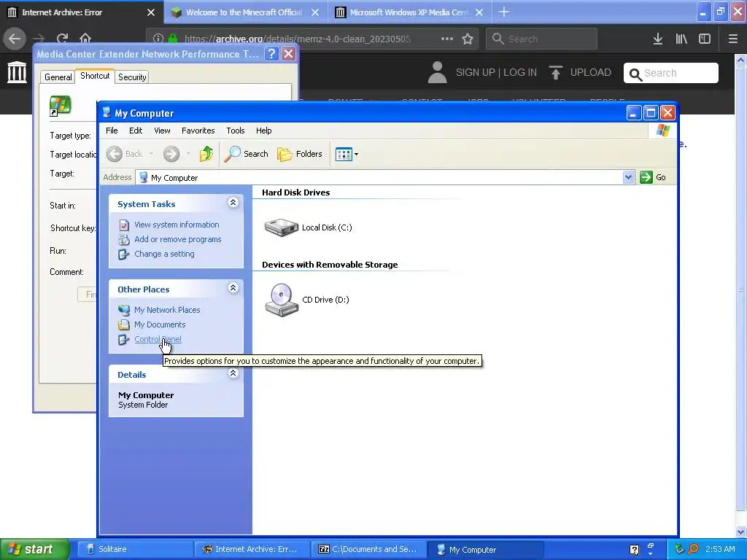Viewport: 747px width, 560px height.
Task: Click Firefox reload button
Action: (63, 39)
